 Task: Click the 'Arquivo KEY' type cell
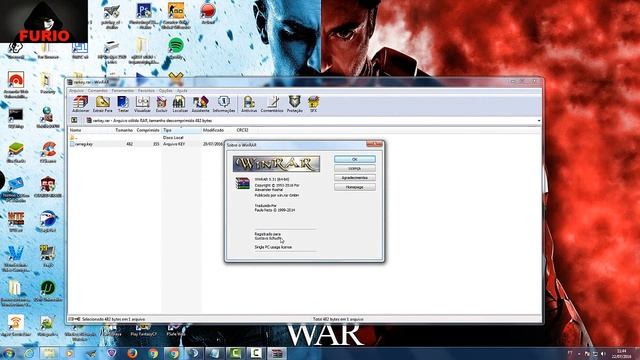[x=174, y=144]
